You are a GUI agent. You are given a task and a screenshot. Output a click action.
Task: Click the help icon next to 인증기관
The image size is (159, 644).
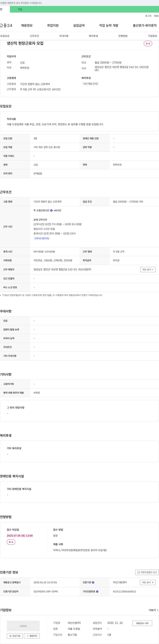(93, 582)
